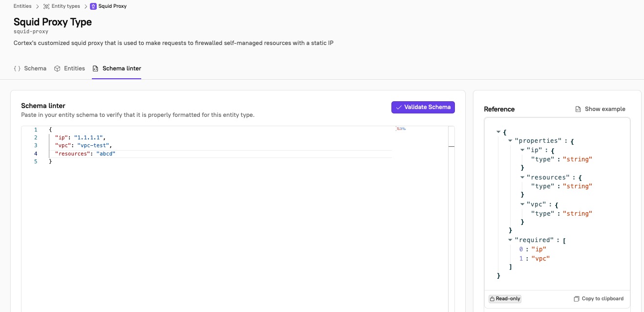Click the Copy to clipboard icon

[x=577, y=298]
